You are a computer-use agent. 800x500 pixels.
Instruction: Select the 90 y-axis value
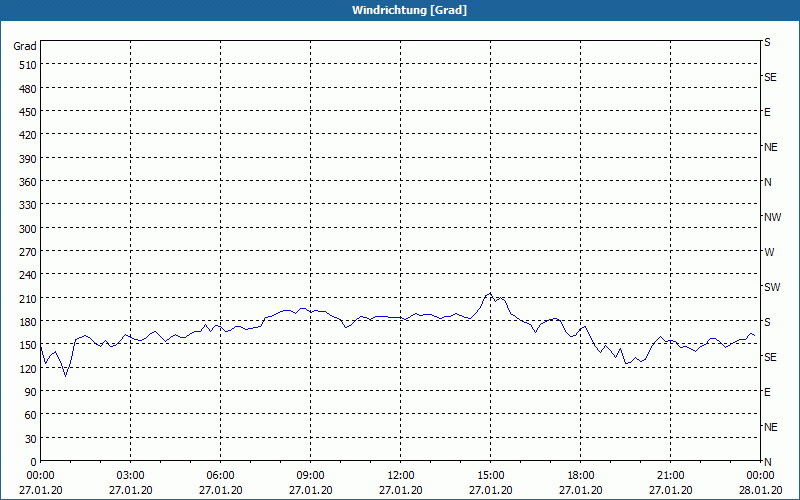[31, 392]
